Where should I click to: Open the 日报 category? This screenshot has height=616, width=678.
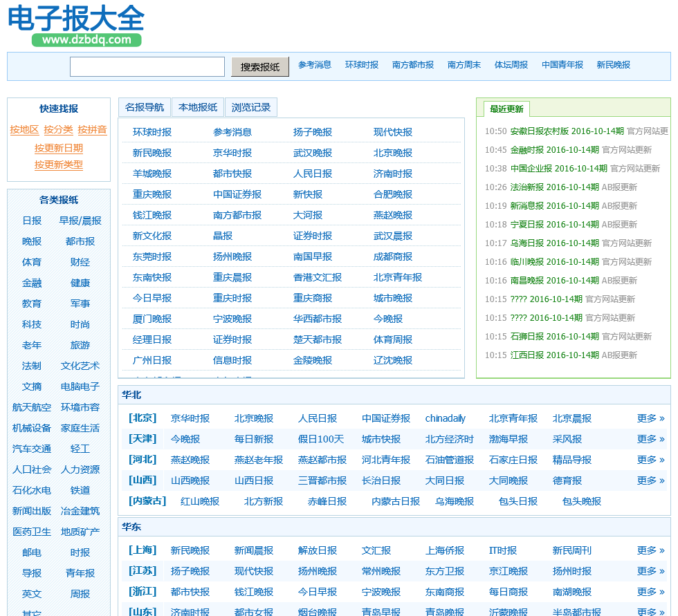pos(32,221)
